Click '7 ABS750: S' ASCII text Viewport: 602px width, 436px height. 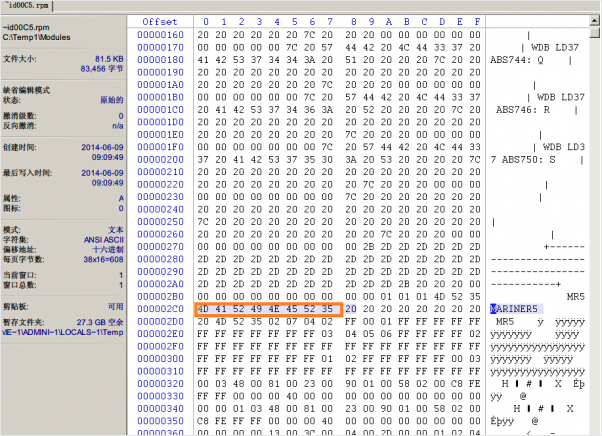pos(523,160)
